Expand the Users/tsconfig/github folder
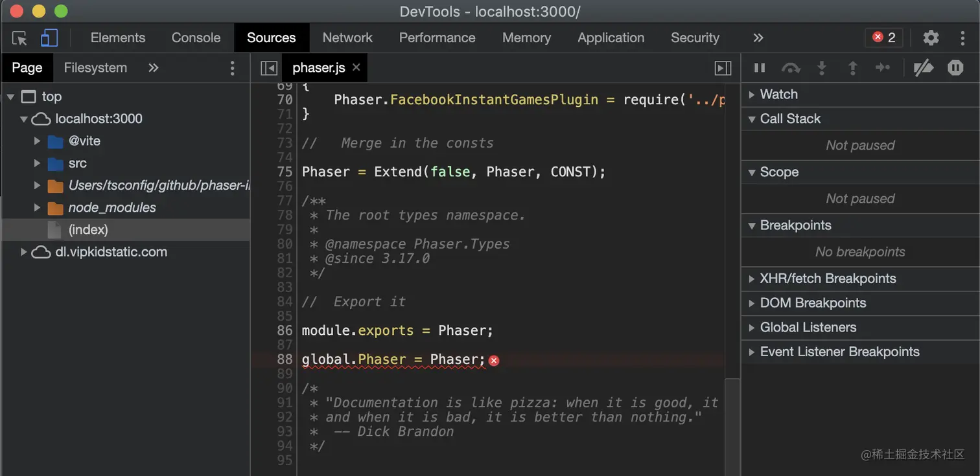 [x=38, y=186]
